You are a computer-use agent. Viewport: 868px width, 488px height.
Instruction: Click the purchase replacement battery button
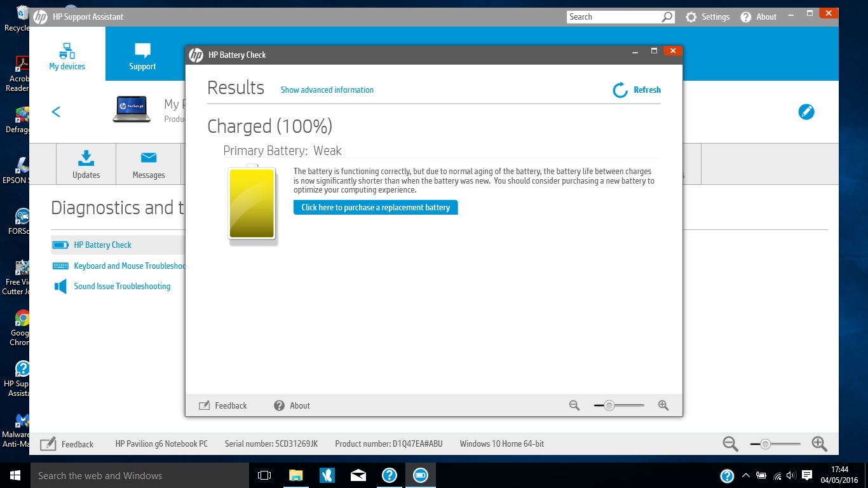click(x=376, y=207)
